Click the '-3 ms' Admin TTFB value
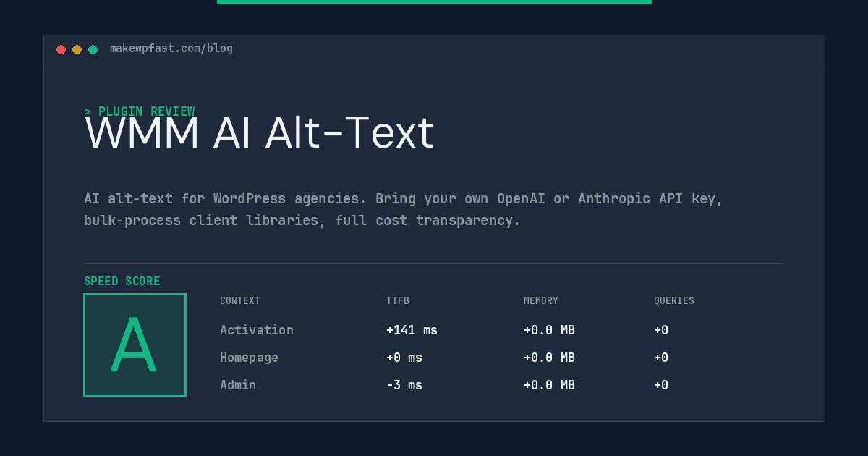Viewport: 868px width, 456px height. (x=404, y=385)
